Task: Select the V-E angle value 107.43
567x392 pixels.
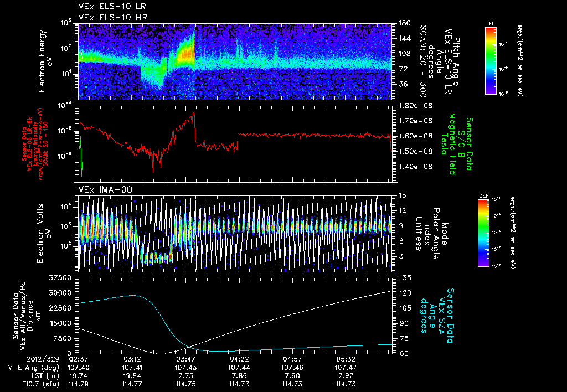Action: (185, 368)
